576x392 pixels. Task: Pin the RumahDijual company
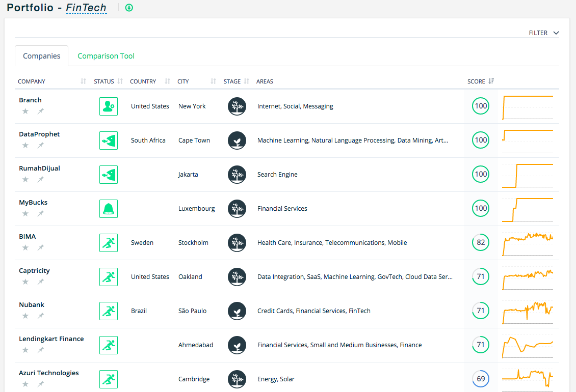(41, 179)
